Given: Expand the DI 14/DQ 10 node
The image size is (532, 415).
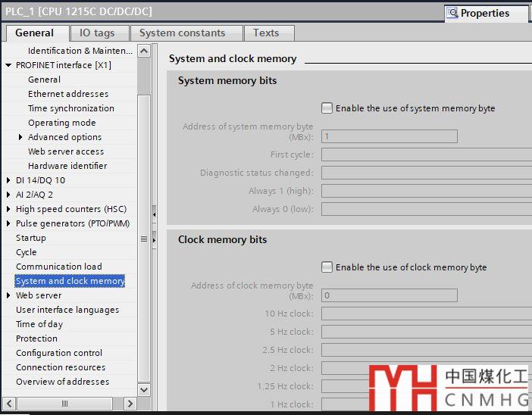Looking at the screenshot, I should pos(8,180).
